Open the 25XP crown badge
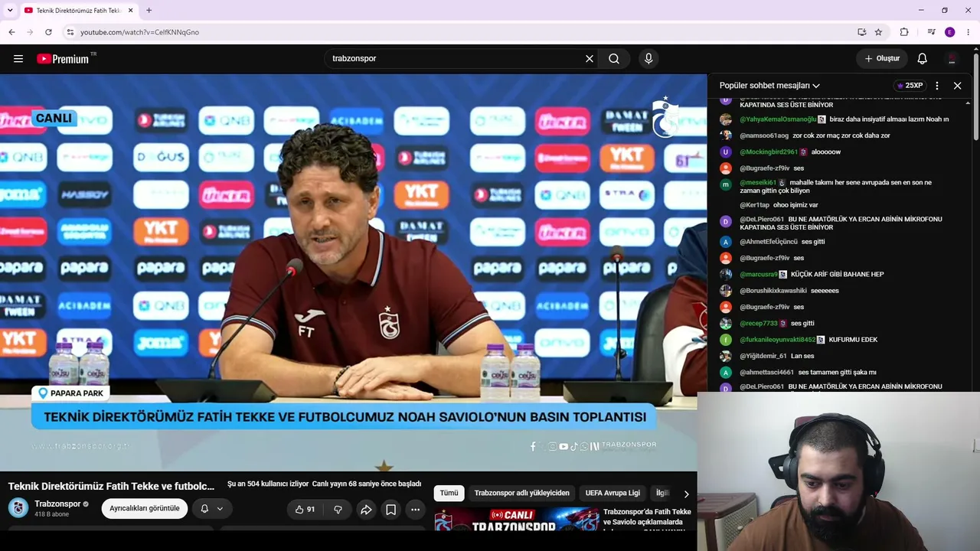Screen dimensions: 980x551 (x=910, y=86)
